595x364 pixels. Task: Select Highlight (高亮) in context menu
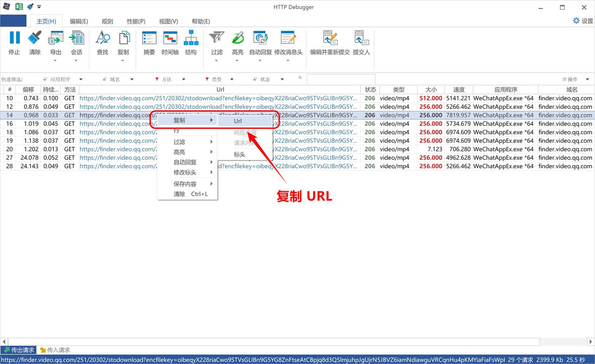[x=188, y=152]
